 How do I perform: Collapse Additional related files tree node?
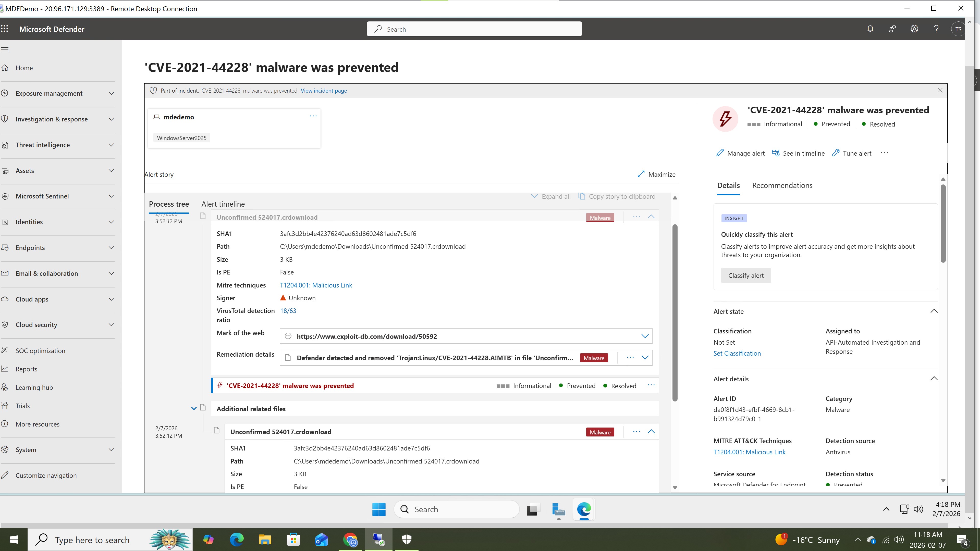point(194,408)
